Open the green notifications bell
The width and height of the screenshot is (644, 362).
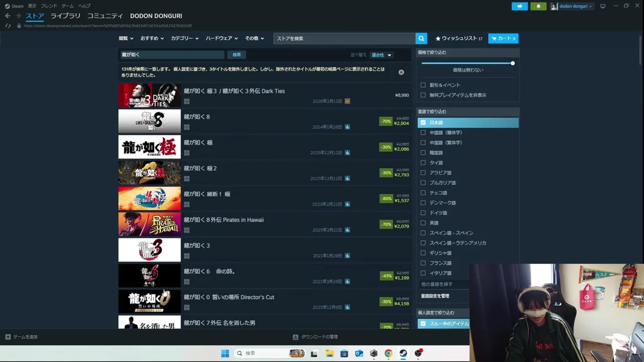538,6
